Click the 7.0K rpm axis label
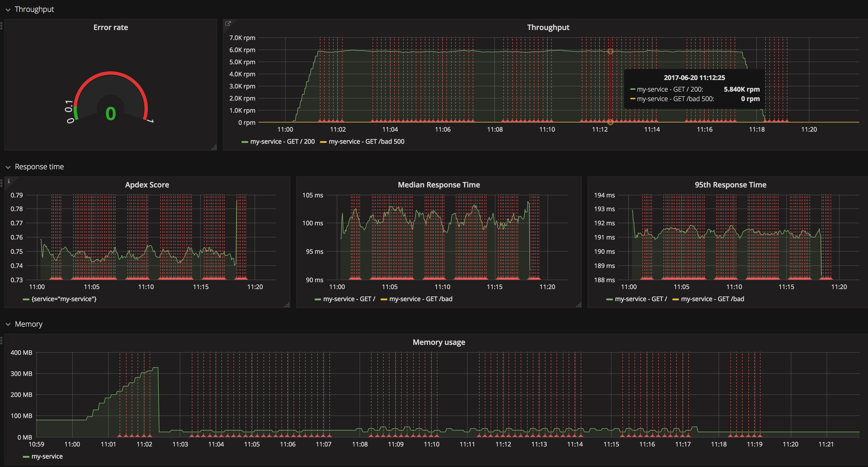Image resolution: width=868 pixels, height=467 pixels. coord(242,38)
